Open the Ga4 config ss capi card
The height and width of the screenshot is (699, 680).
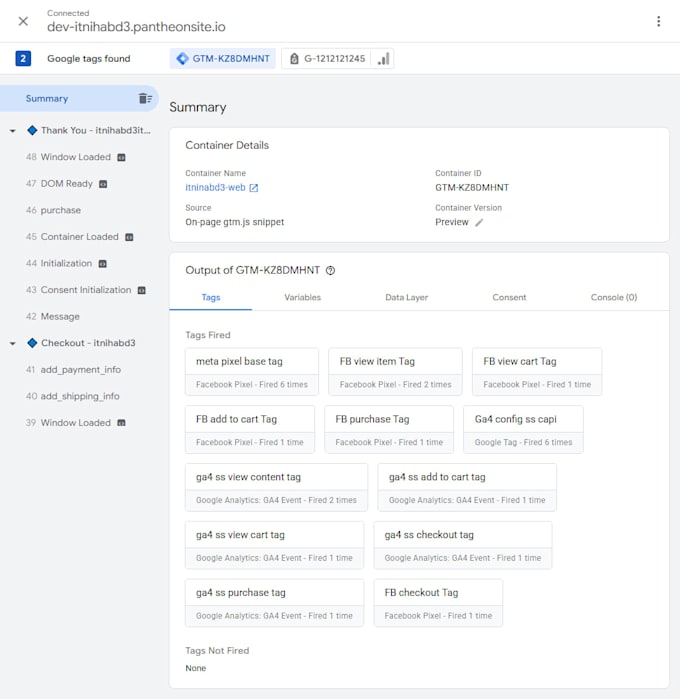(x=523, y=430)
